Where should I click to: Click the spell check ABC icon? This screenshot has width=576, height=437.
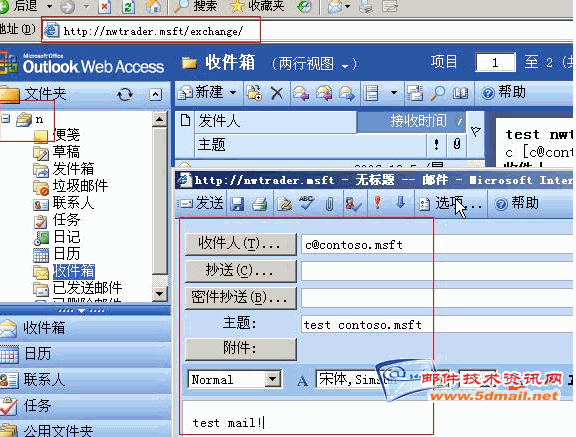click(306, 203)
